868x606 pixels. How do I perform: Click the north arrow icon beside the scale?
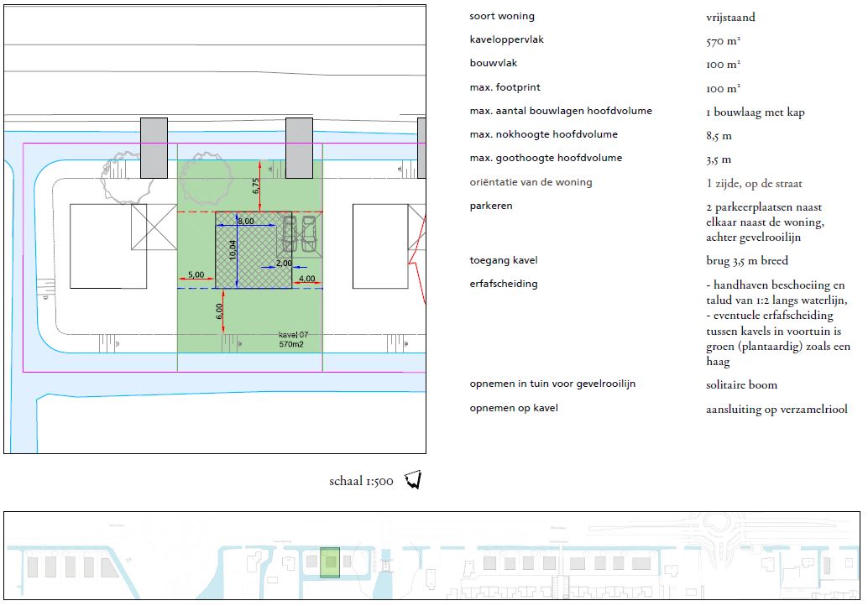(x=412, y=480)
